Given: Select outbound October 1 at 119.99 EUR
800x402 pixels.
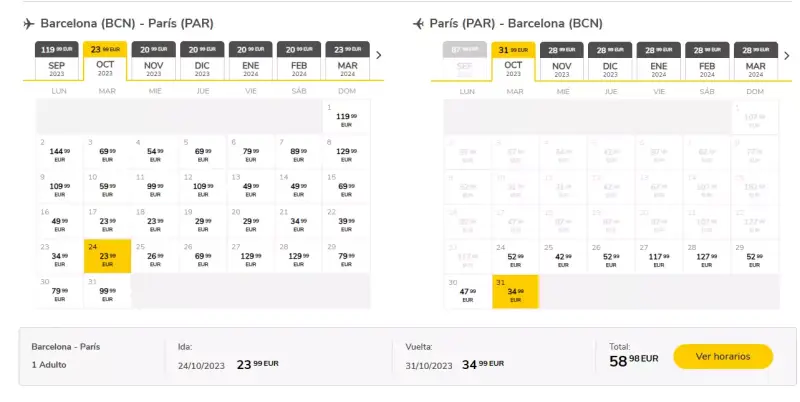Looking at the screenshot, I should (x=346, y=117).
